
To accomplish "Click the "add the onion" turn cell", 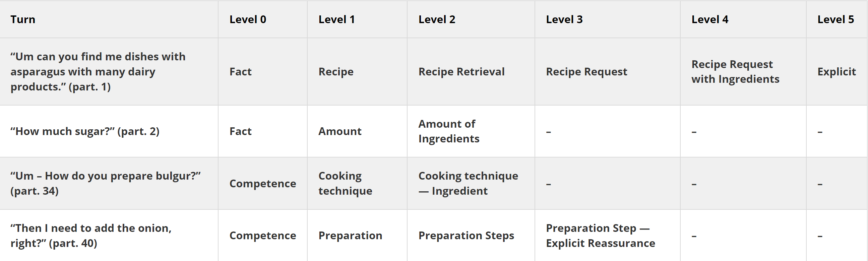I will click(x=91, y=236).
